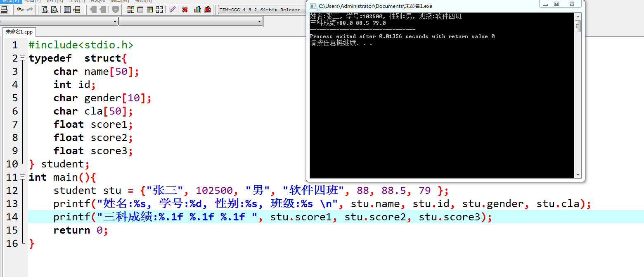Close the console window

(572, 4)
